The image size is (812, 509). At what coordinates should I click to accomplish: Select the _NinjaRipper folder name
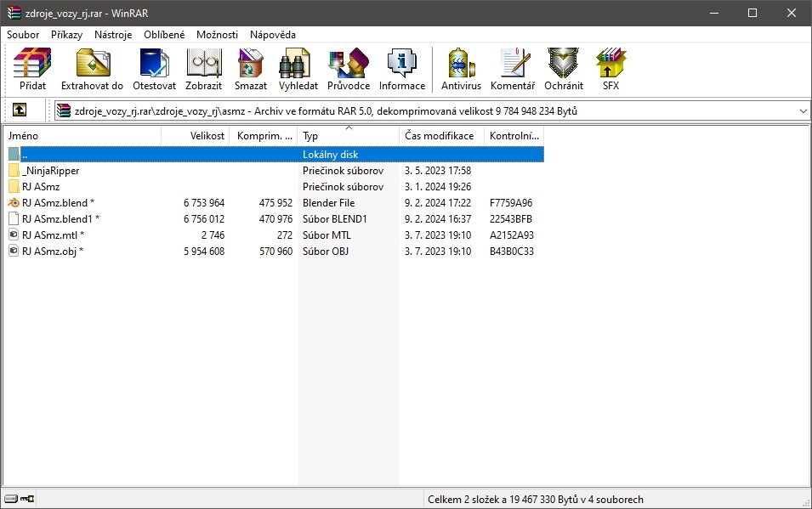(51, 170)
